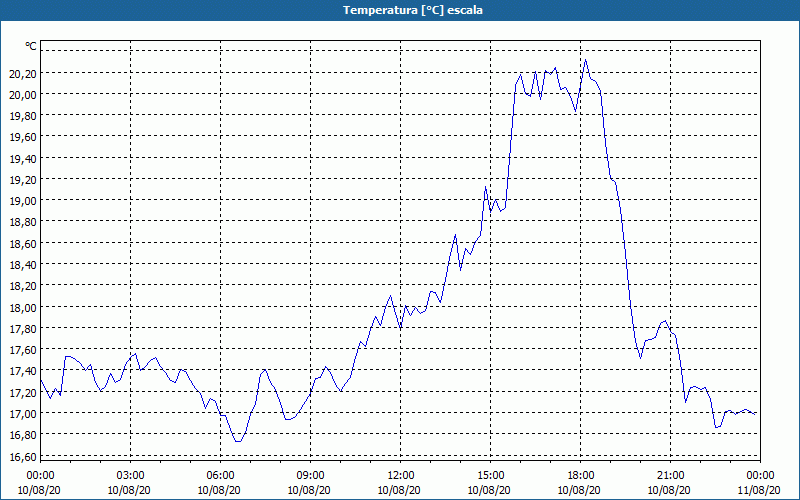The height and width of the screenshot is (500, 800).
Task: Click the 19,40 axis label
Action: [x=23, y=159]
